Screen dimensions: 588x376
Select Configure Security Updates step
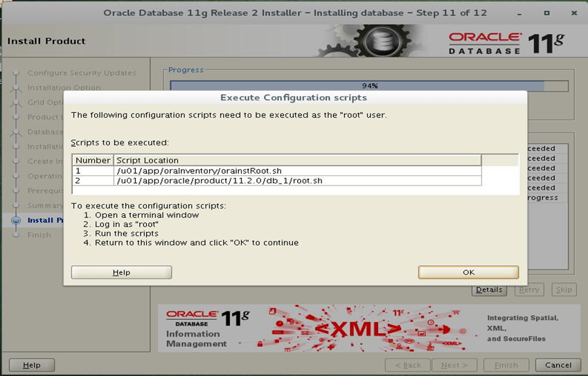coord(82,73)
